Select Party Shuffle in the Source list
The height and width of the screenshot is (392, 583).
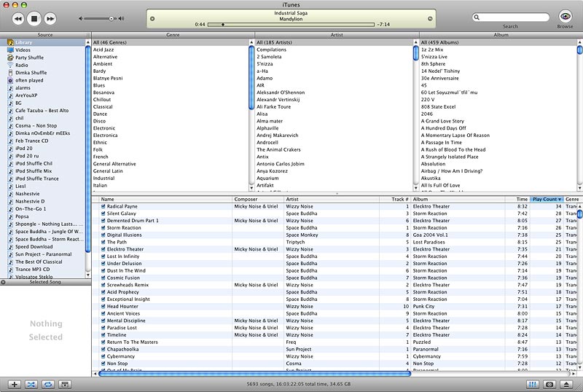tap(43, 58)
